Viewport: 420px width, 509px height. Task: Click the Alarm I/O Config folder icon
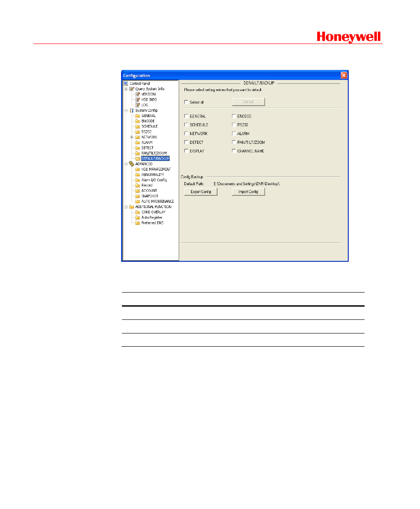coord(138,180)
